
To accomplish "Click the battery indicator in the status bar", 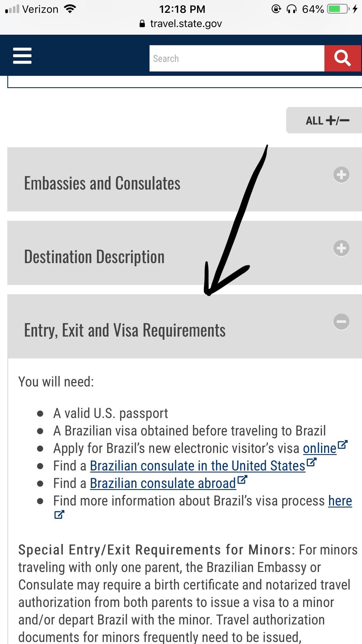I will [x=338, y=9].
